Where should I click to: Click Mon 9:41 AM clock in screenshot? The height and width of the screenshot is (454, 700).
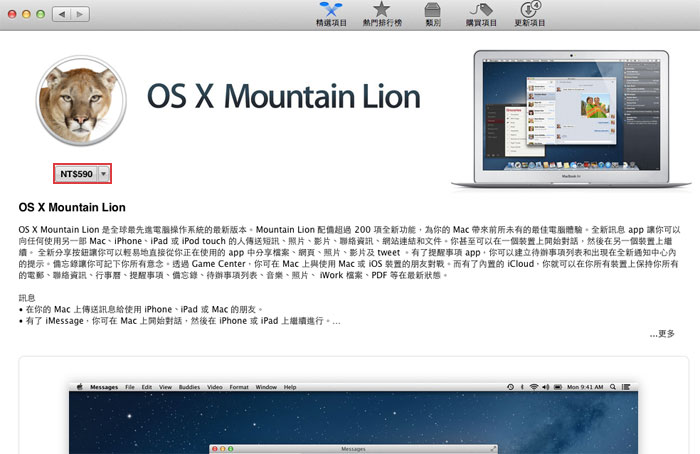tap(585, 387)
